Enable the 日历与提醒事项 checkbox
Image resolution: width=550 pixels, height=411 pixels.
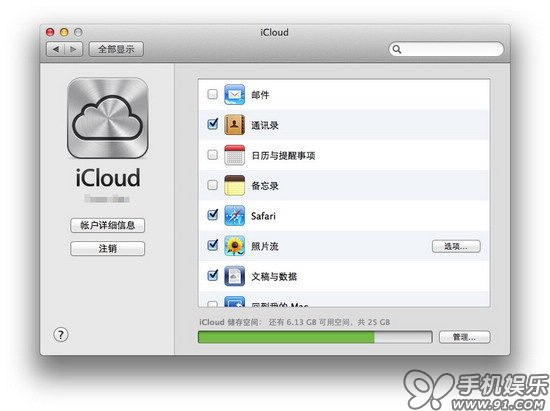[x=213, y=155]
